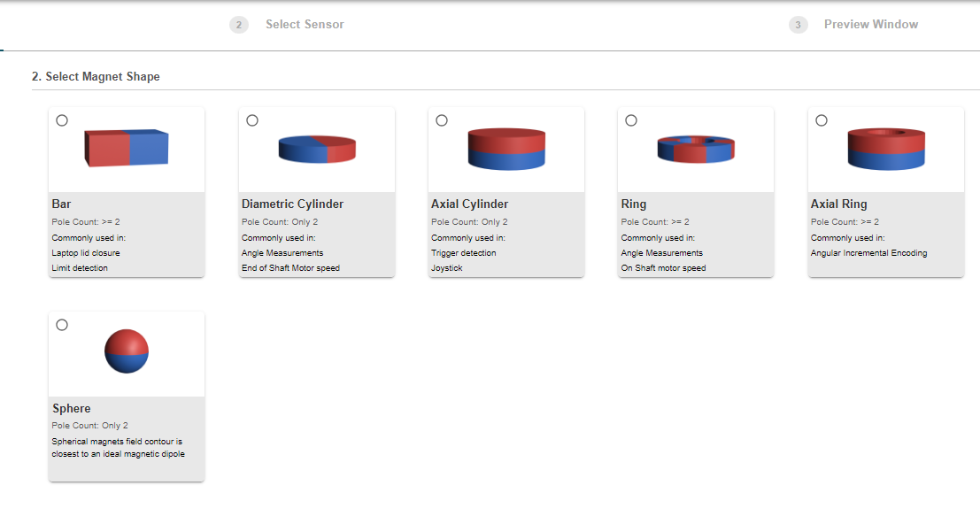Click the Bar card title
This screenshot has height=524, width=980.
point(62,204)
